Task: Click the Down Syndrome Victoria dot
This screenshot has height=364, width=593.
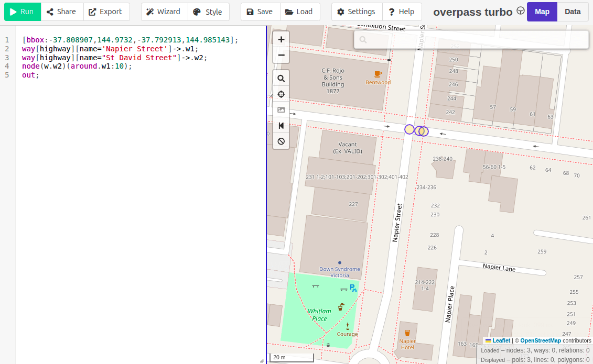Action: click(x=340, y=263)
